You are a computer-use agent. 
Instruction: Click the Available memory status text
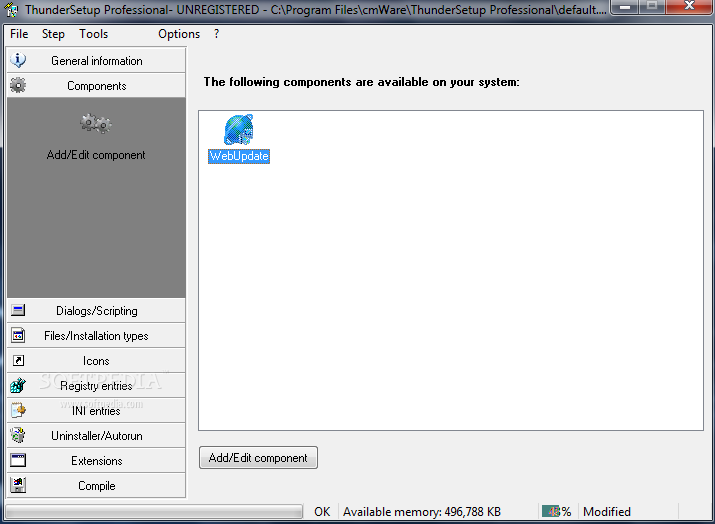point(422,512)
